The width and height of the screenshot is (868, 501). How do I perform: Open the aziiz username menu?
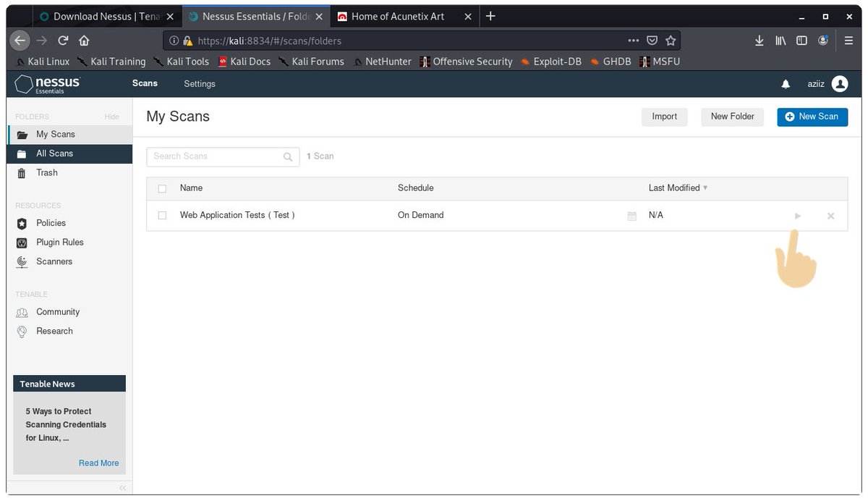[x=816, y=84]
